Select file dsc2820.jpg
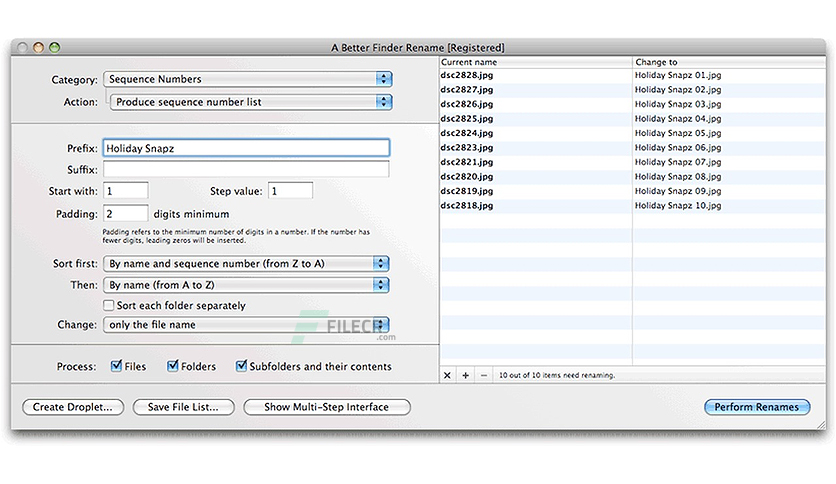 467,176
